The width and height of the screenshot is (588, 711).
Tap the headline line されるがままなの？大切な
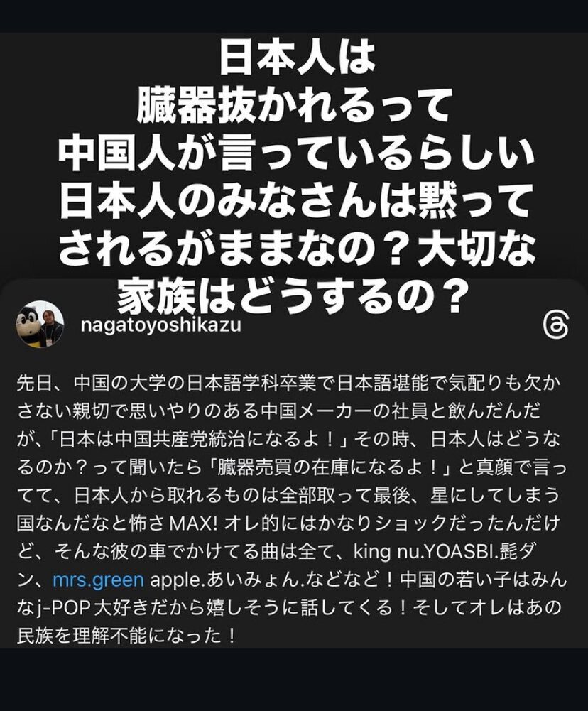tap(297, 249)
